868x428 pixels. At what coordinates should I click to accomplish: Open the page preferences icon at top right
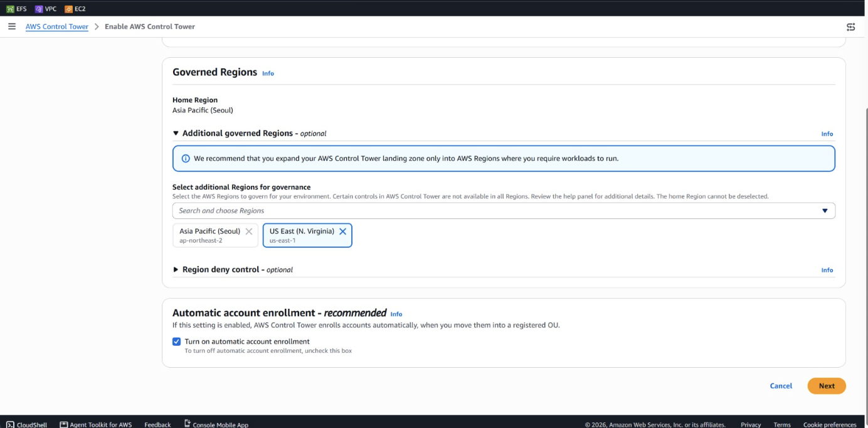point(851,27)
